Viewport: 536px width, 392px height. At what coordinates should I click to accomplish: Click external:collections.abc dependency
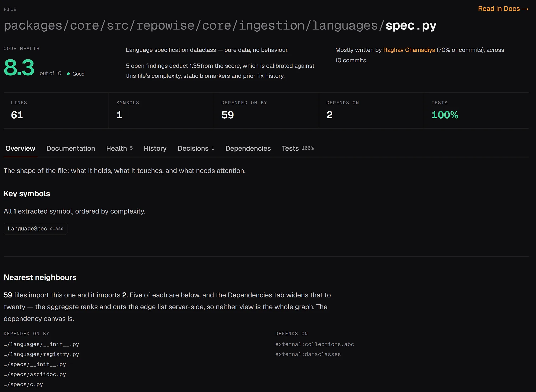pyautogui.click(x=315, y=344)
